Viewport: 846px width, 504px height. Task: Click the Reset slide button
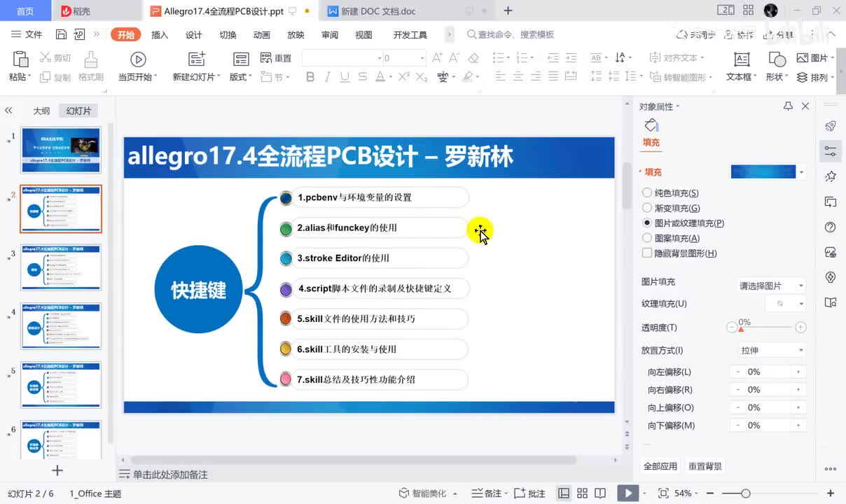pyautogui.click(x=276, y=58)
